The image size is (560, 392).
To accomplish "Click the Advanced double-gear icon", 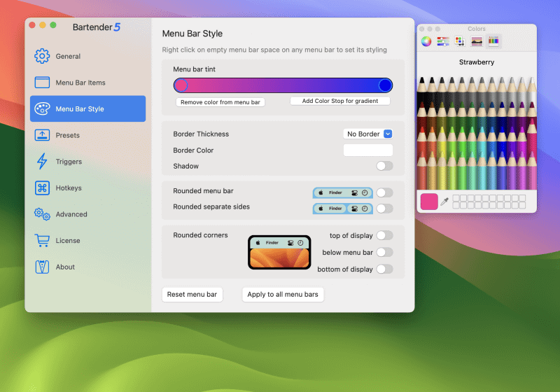I will click(42, 214).
